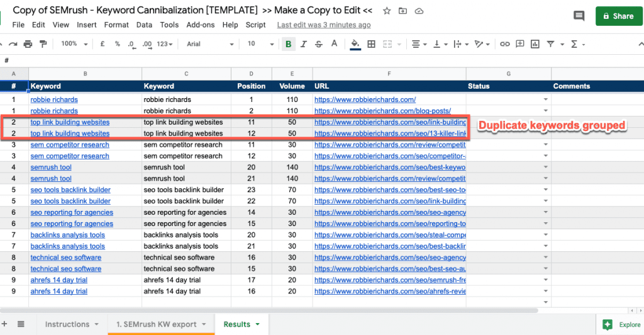The width and height of the screenshot is (644, 335).
Task: Open the 100% zoom dropdown
Action: (74, 44)
